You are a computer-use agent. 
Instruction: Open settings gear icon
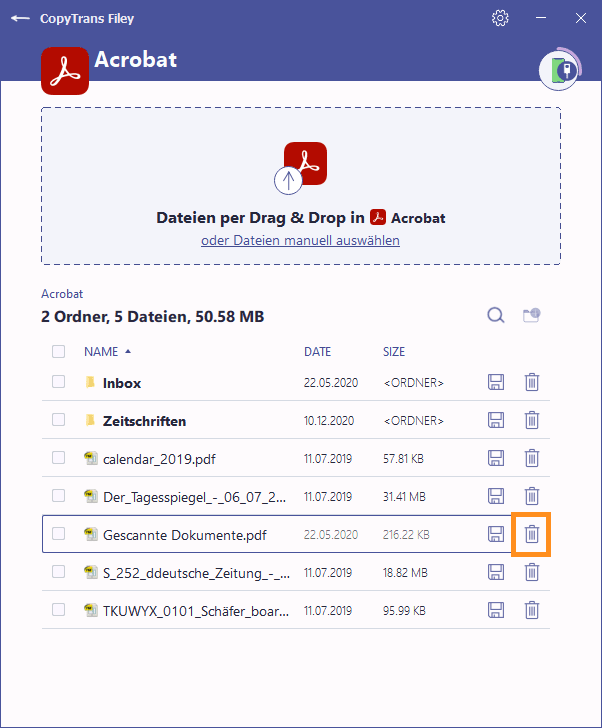pos(500,18)
